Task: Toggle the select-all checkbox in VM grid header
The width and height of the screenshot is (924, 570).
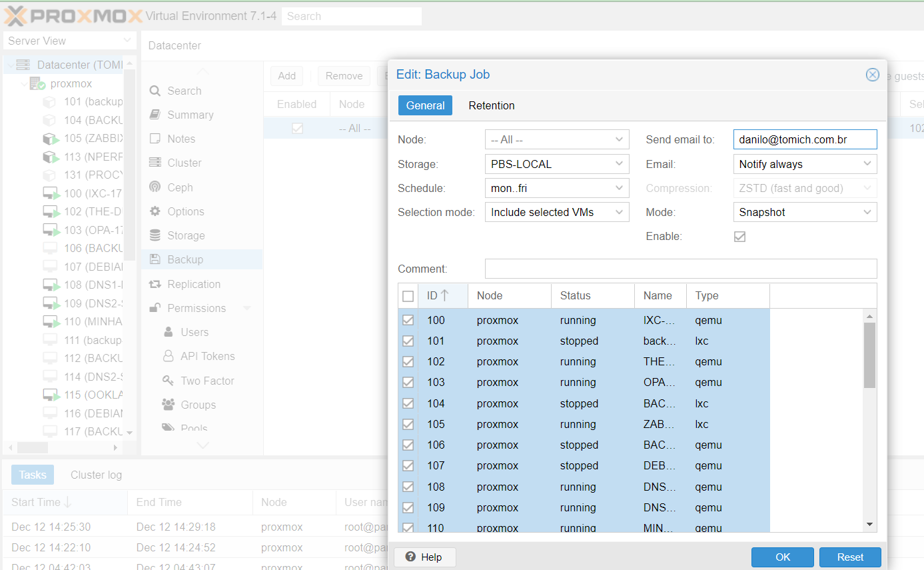Action: click(x=408, y=296)
